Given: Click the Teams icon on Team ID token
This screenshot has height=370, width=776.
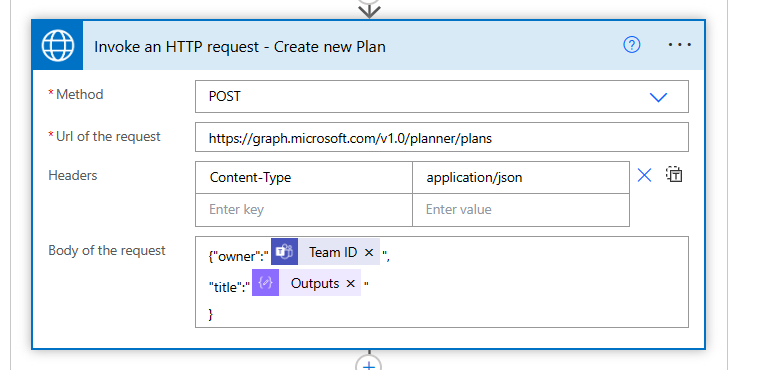Looking at the screenshot, I should coord(285,252).
